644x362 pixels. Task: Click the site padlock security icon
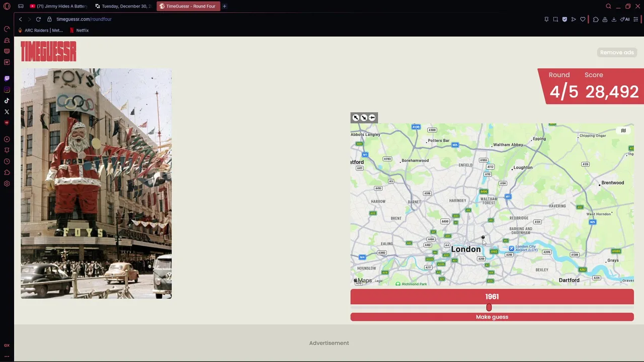pyautogui.click(x=49, y=19)
